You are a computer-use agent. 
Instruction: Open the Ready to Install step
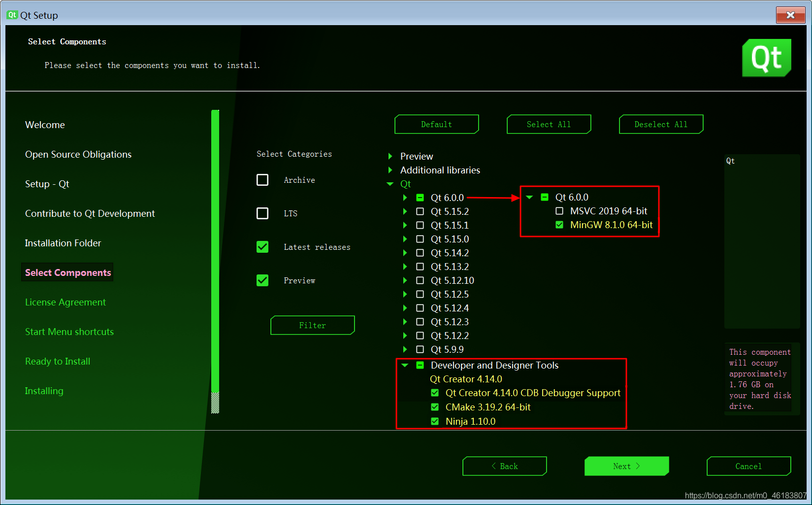tap(58, 361)
